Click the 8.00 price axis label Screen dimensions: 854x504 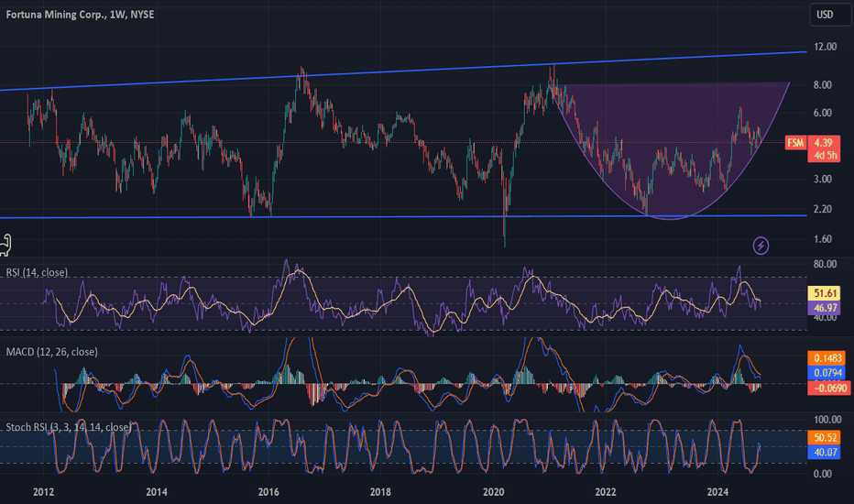coord(823,85)
